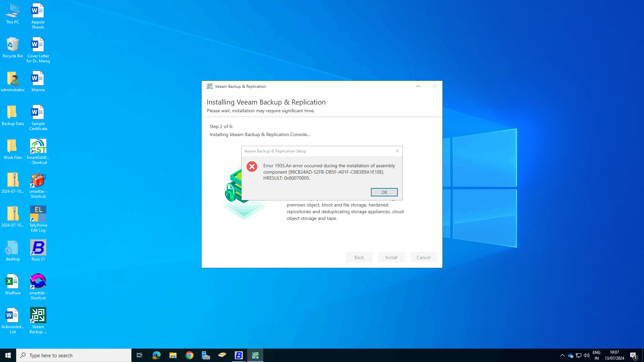Image resolution: width=644 pixels, height=362 pixels.
Task: Open File Explorer from the taskbar
Action: pos(173,355)
